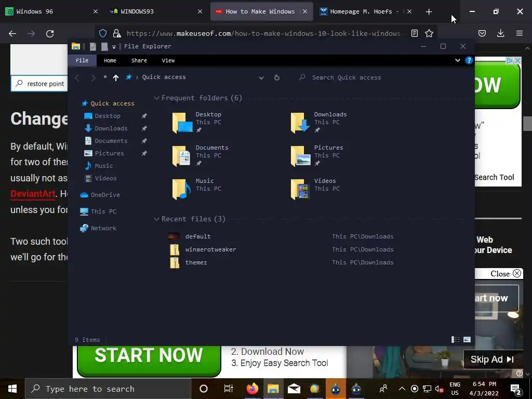Open the Downloads folder in Frequent folders

pos(319,122)
